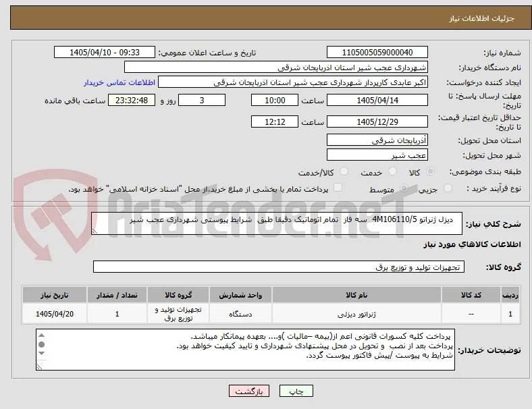Click the buyer notes textarea resize handle
532x409 pixels.
[39, 367]
